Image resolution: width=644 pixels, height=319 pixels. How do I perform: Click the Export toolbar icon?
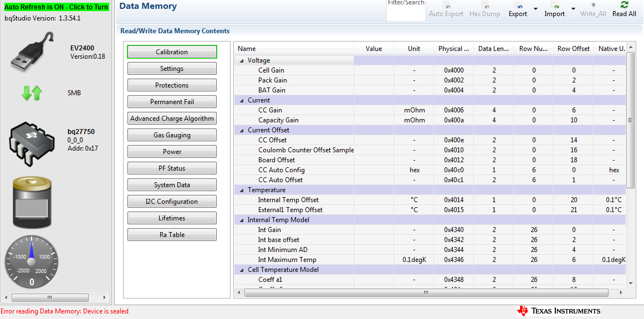click(x=518, y=6)
